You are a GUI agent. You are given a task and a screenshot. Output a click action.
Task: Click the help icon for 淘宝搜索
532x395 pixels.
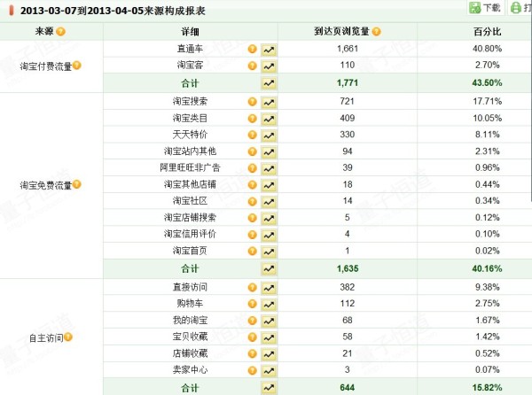pos(253,101)
